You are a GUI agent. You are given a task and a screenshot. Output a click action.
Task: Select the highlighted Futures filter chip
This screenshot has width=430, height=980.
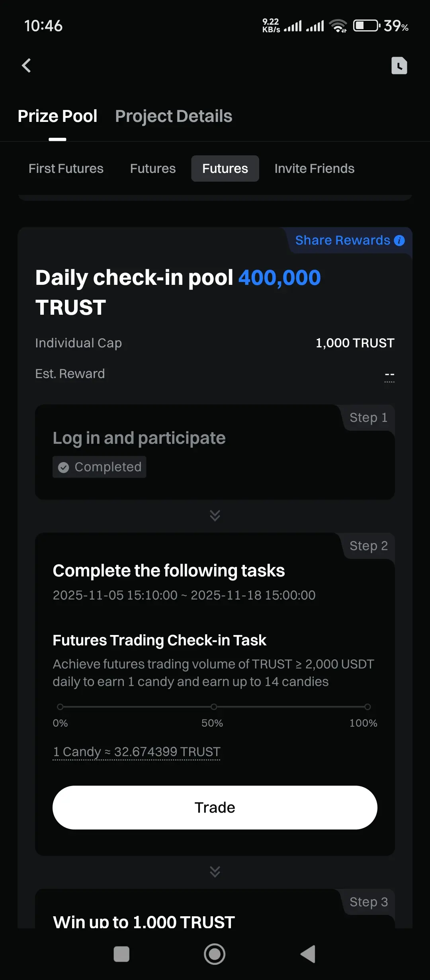tap(225, 169)
